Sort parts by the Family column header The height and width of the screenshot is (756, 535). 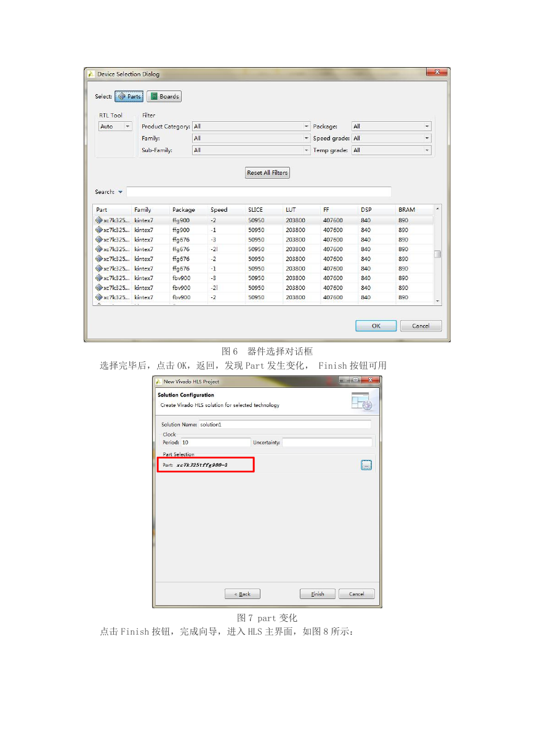[x=151, y=210]
